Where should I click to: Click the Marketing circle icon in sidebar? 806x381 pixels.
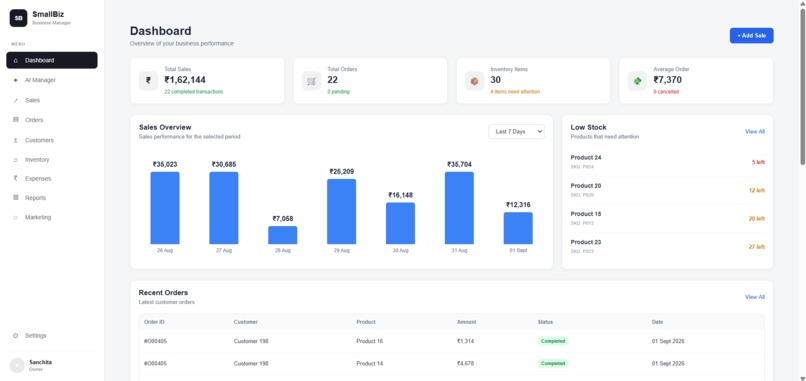click(x=15, y=217)
